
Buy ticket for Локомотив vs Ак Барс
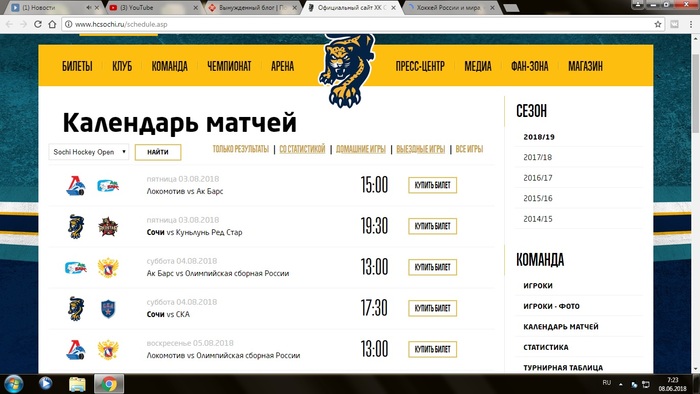433,185
